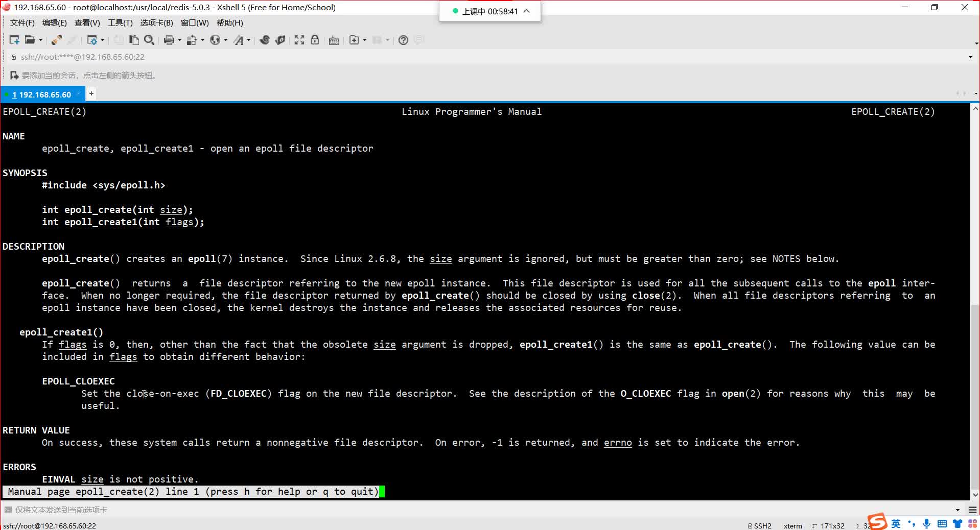Click the xterm status bar entry
Image resolution: width=980 pixels, height=530 pixels.
tap(792, 525)
